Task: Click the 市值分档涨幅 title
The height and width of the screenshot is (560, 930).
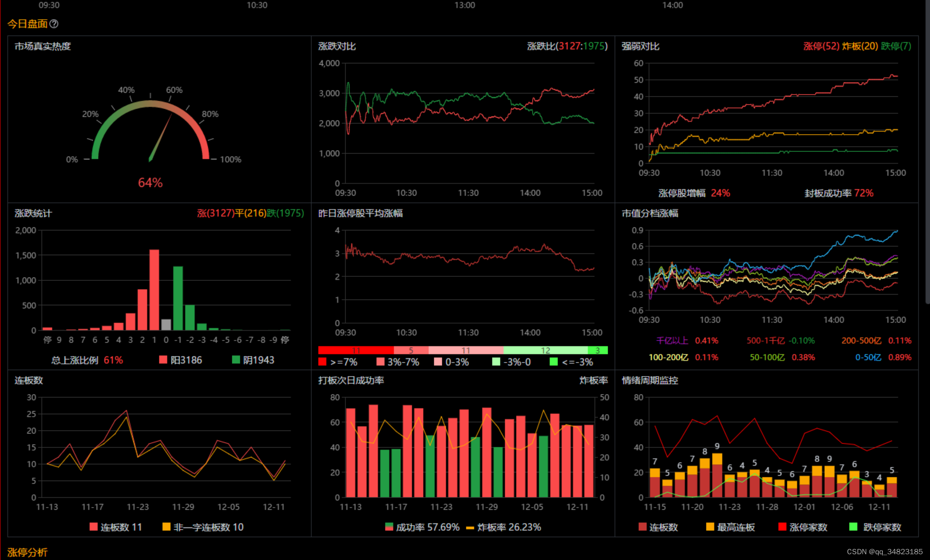Action: pos(650,213)
